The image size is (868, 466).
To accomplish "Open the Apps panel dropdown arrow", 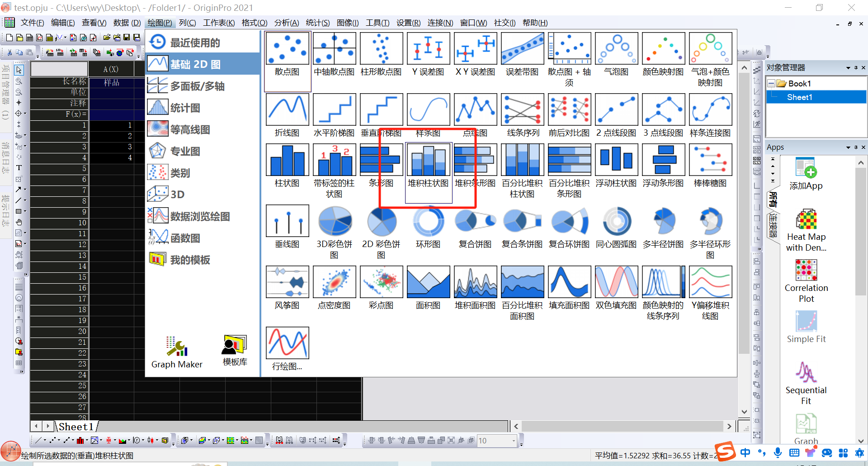I will pos(848,147).
